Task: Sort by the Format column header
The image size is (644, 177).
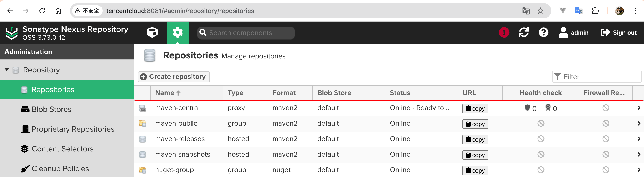Action: 290,93
